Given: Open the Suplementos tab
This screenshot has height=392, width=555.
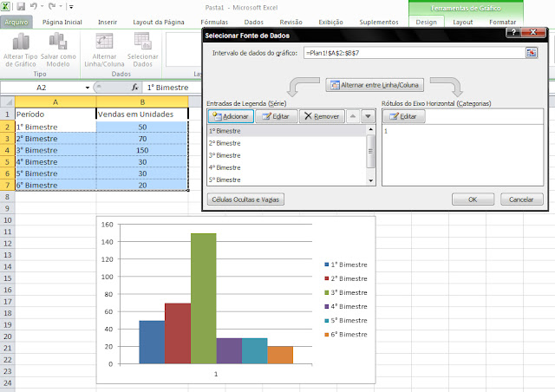Looking at the screenshot, I should pos(379,22).
